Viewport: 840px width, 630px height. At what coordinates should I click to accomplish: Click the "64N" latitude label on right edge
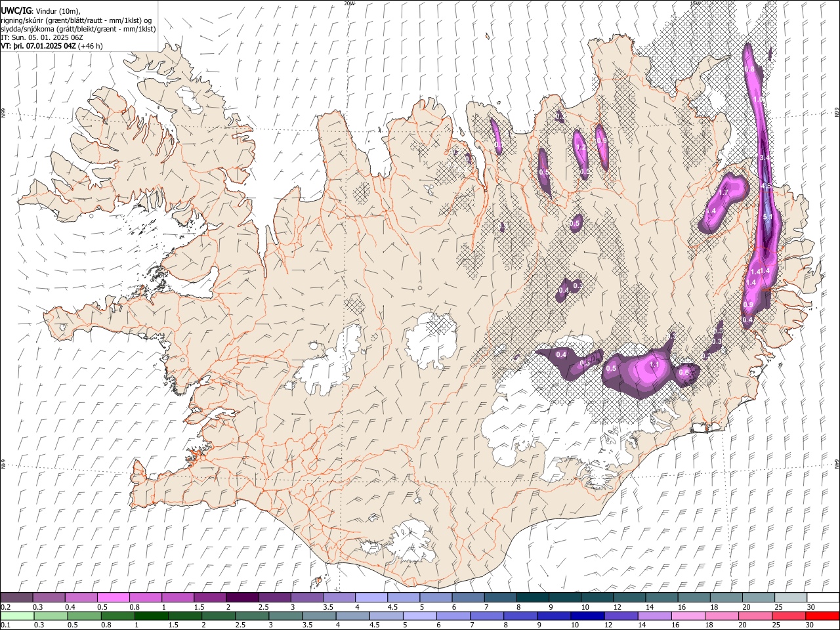tap(837, 463)
